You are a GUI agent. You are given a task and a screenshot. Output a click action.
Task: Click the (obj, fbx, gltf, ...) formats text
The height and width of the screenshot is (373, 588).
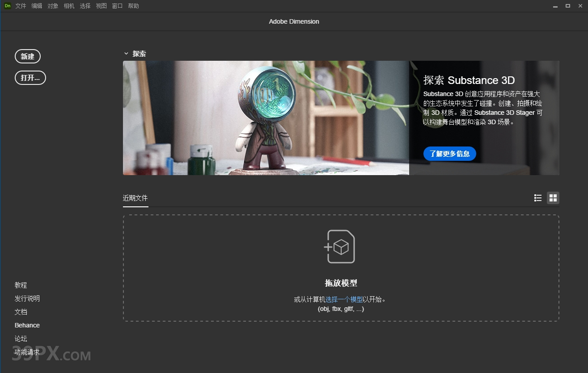tap(341, 309)
